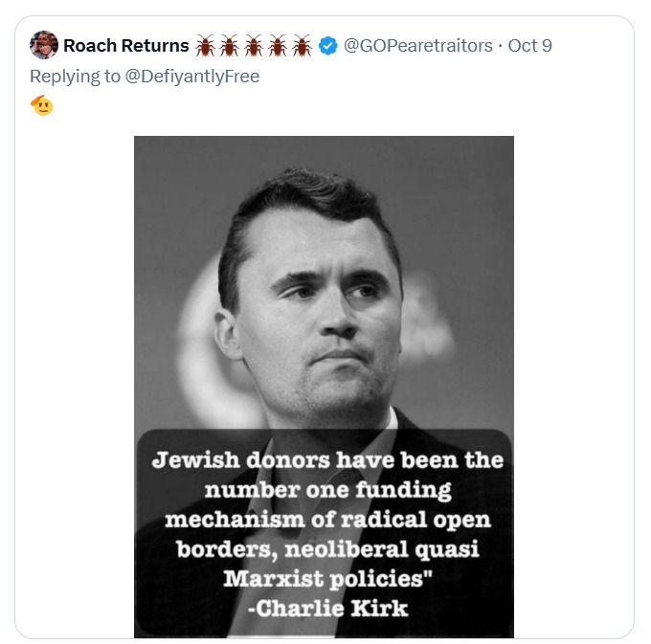Click the "Replying to" label text

coord(75,76)
